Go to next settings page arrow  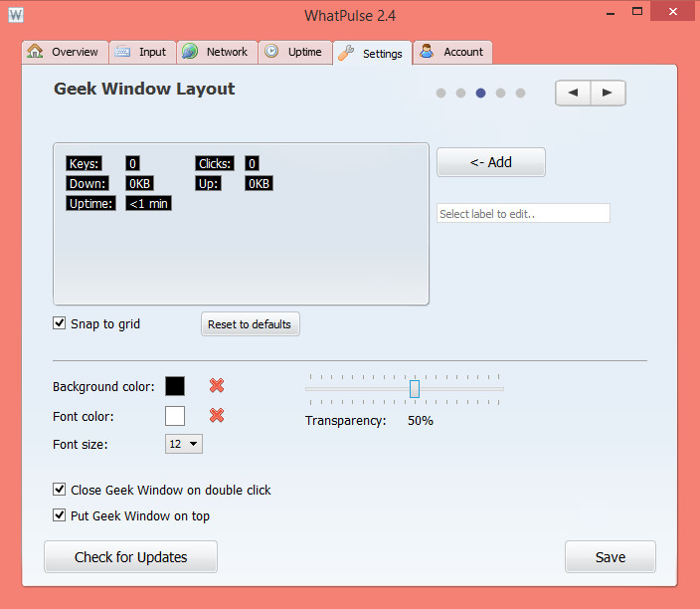608,93
